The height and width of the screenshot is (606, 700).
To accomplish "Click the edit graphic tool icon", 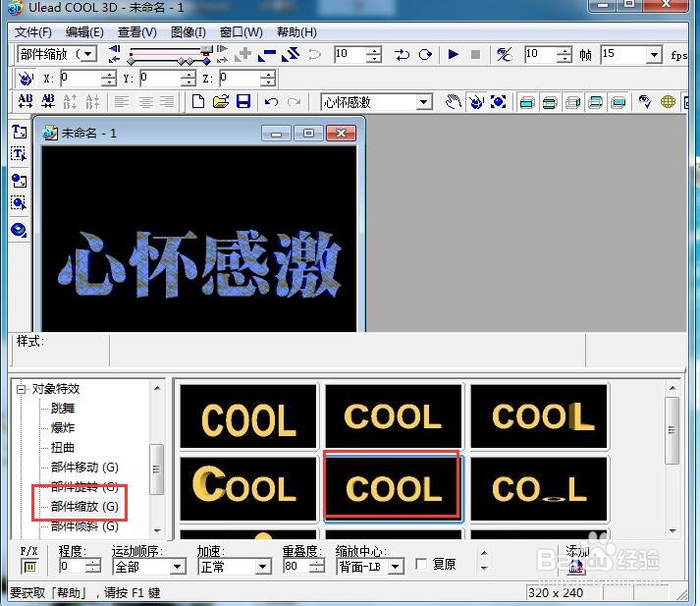I will [19, 203].
